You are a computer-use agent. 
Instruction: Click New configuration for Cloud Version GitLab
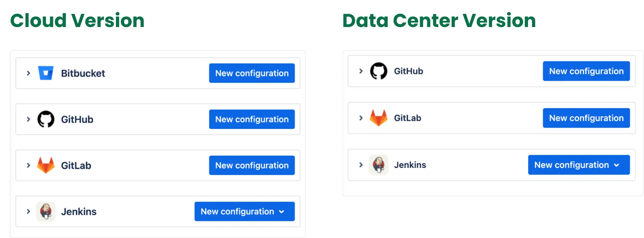[252, 165]
